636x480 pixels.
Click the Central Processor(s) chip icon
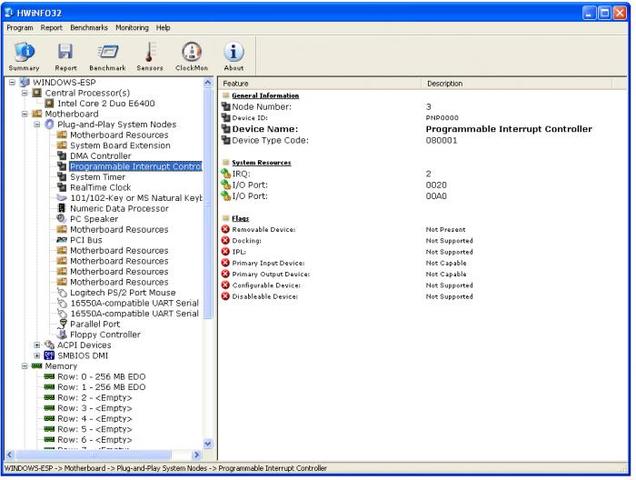(37, 93)
